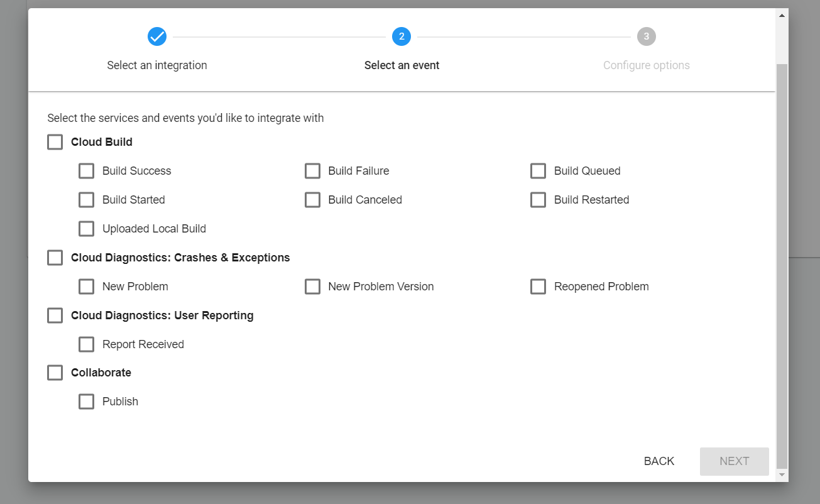Enable Build Started notifications
Screen dimensions: 820x504
87,200
